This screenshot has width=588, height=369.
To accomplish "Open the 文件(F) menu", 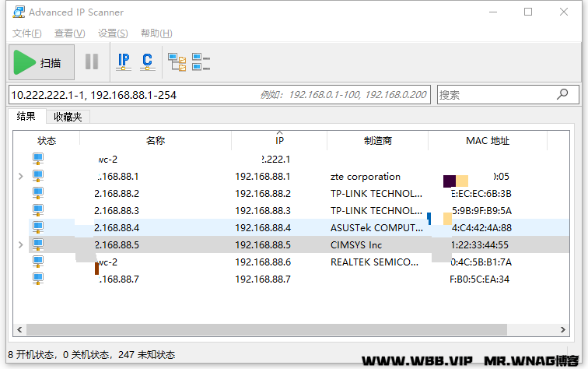I will tap(26, 33).
